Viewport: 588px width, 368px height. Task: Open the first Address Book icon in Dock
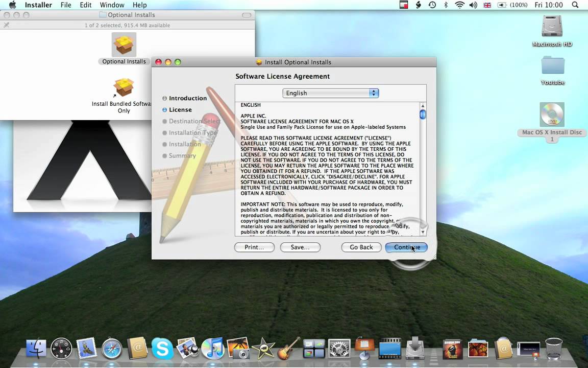(x=137, y=348)
